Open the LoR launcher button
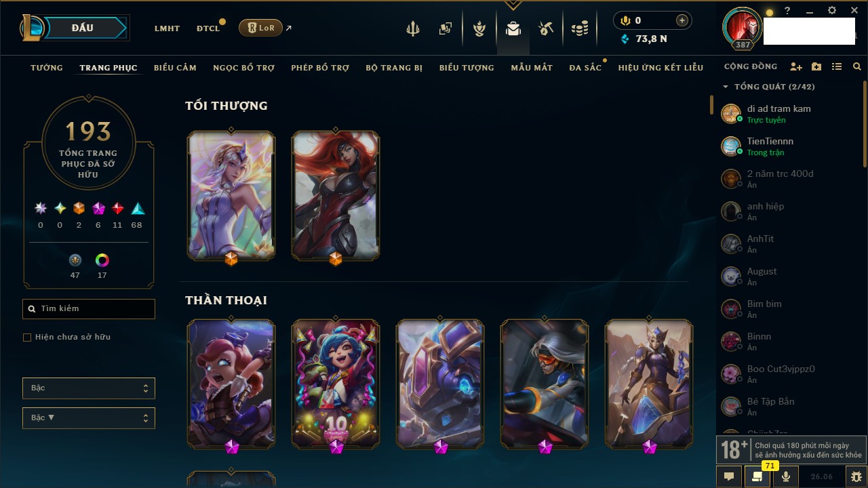Screen dimensions: 868x488 [260, 28]
